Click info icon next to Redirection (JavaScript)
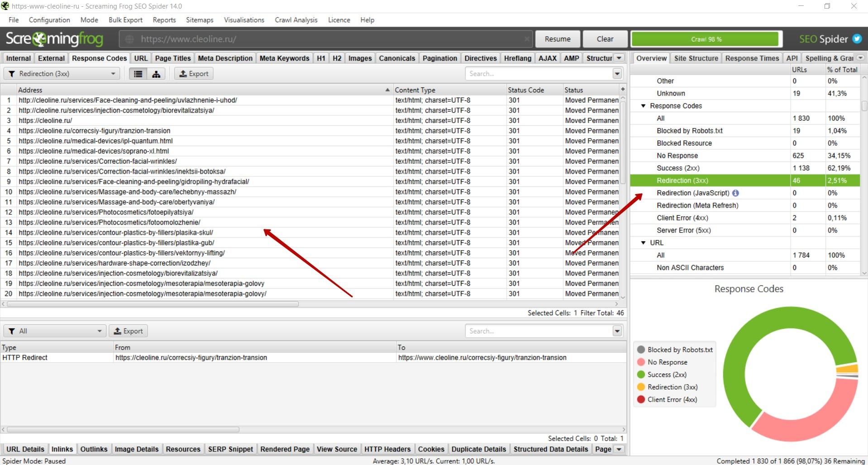This screenshot has width=868, height=465. (735, 193)
